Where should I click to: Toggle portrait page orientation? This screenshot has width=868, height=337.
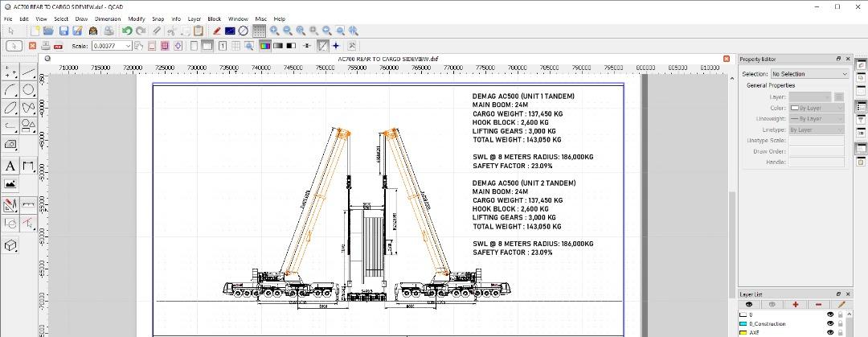click(x=194, y=46)
